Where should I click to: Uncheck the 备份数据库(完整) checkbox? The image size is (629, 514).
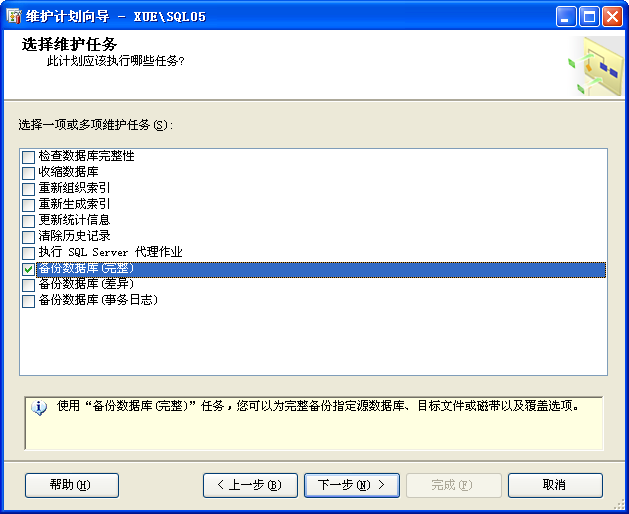[28, 269]
